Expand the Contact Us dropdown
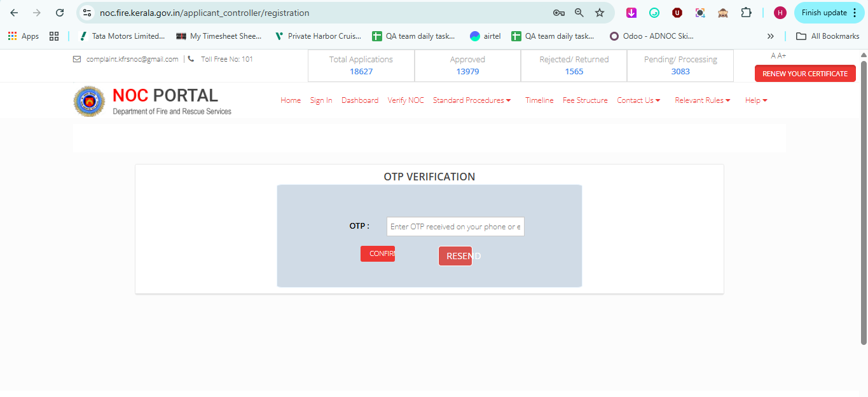Screen dimensions: 868x397 pyautogui.click(x=638, y=100)
